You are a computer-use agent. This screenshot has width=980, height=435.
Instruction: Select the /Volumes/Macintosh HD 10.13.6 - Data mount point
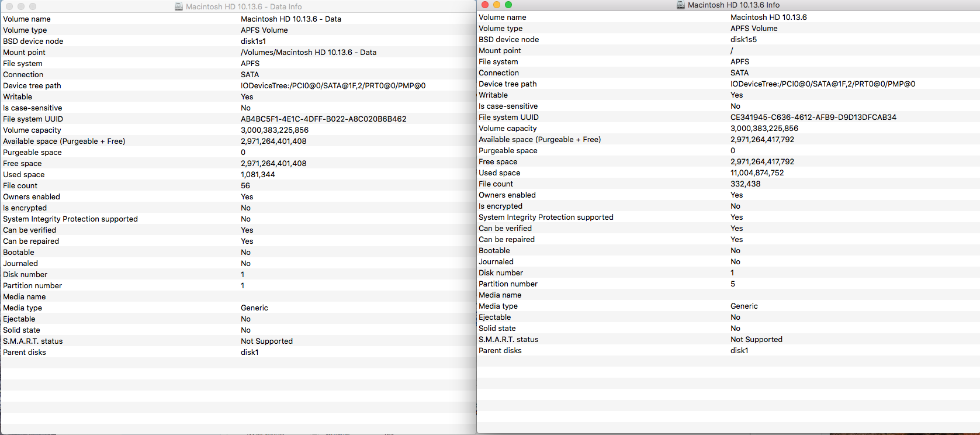(308, 53)
